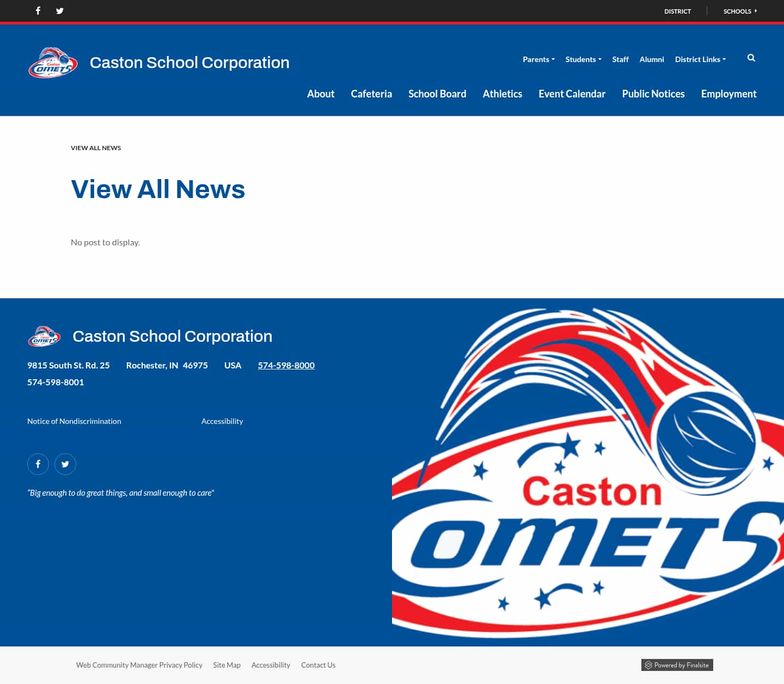Open the Facebook page via header icon
Screen dimensions: 784x684
pyautogui.click(x=38, y=11)
